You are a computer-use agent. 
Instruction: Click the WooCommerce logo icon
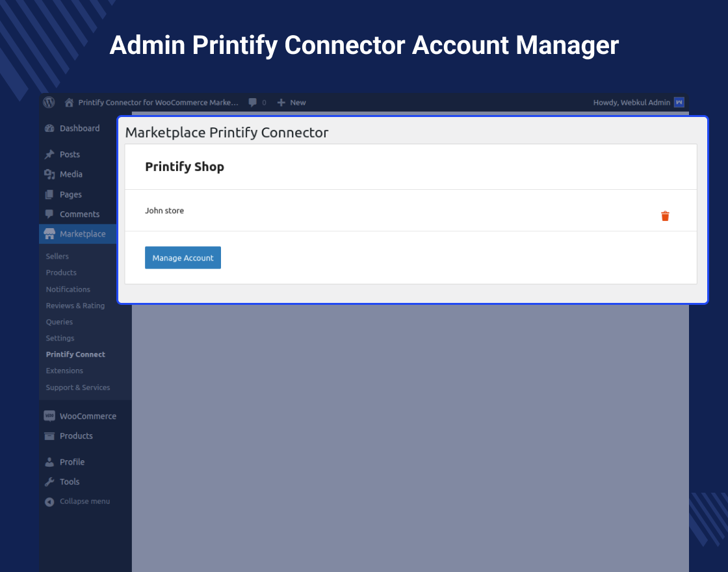click(49, 416)
